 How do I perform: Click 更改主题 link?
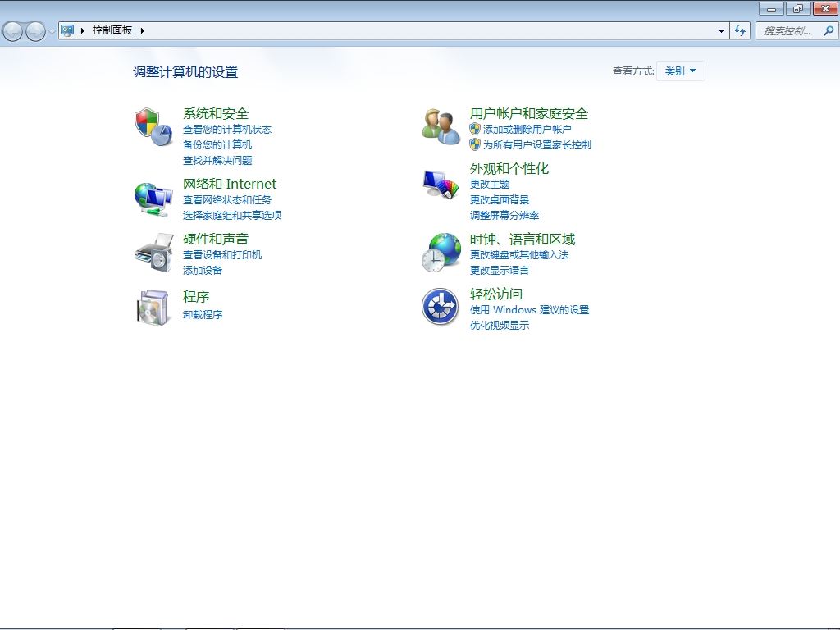click(x=490, y=185)
